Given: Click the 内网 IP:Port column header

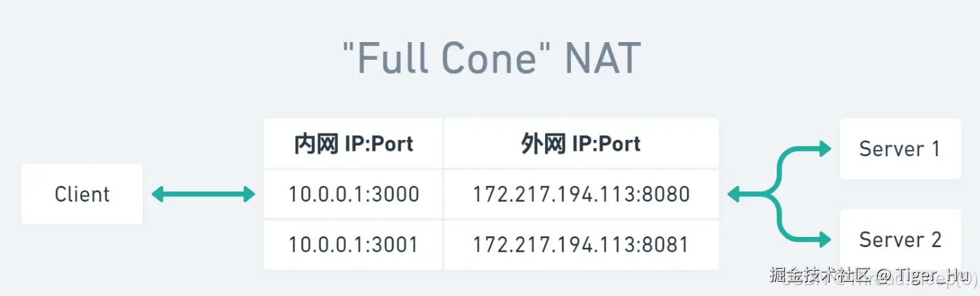Looking at the screenshot, I should 353,144.
